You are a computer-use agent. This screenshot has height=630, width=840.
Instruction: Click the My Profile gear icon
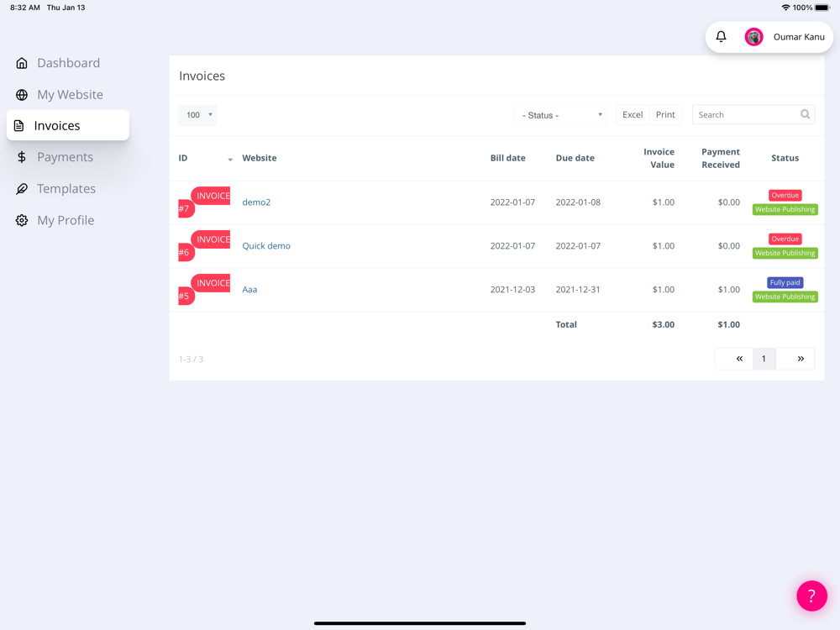click(x=22, y=220)
